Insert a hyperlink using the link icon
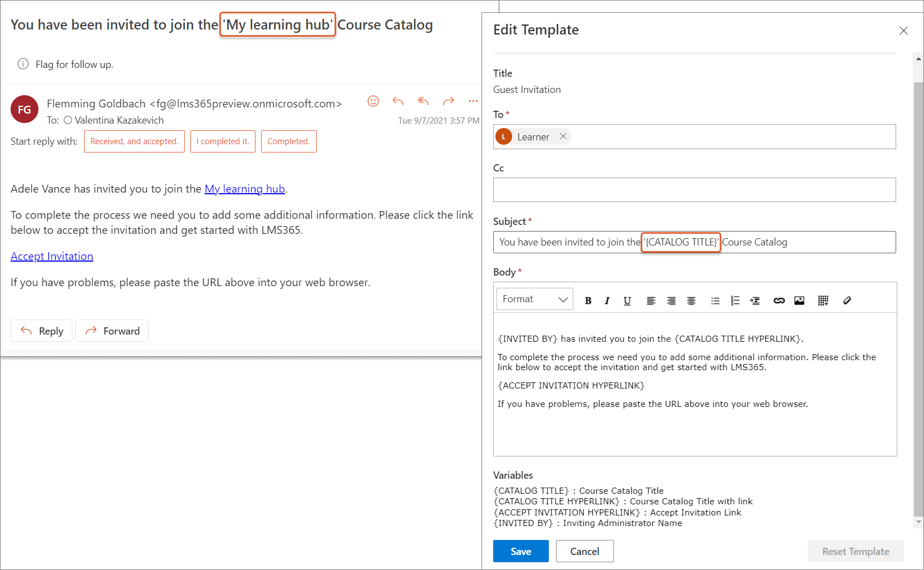This screenshot has width=924, height=570. pyautogui.click(x=779, y=301)
